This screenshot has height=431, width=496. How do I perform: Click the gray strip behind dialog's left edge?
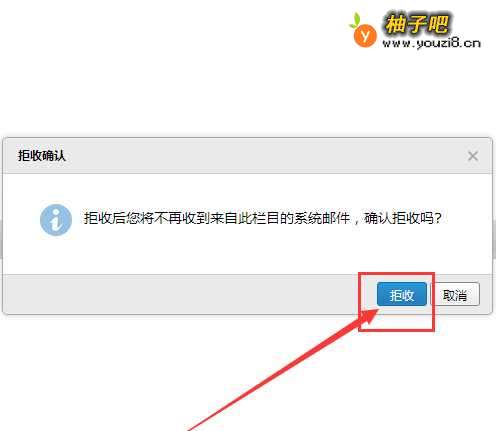1,238
